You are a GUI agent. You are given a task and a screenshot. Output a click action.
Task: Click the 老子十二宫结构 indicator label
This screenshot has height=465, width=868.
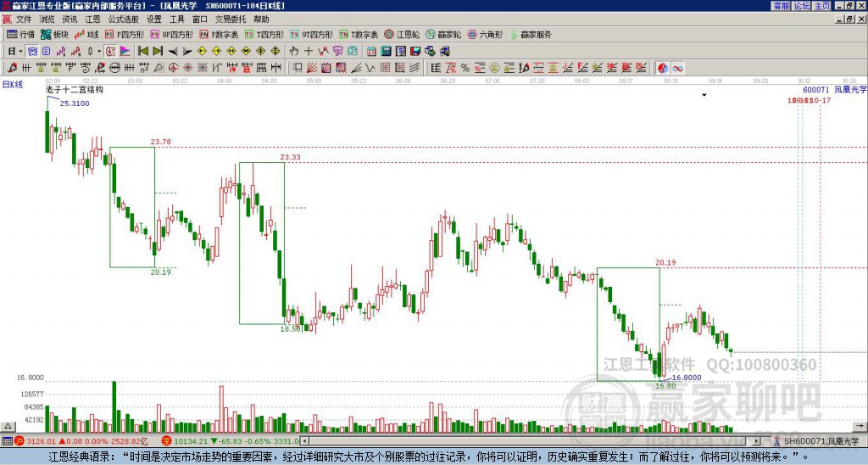pos(75,89)
